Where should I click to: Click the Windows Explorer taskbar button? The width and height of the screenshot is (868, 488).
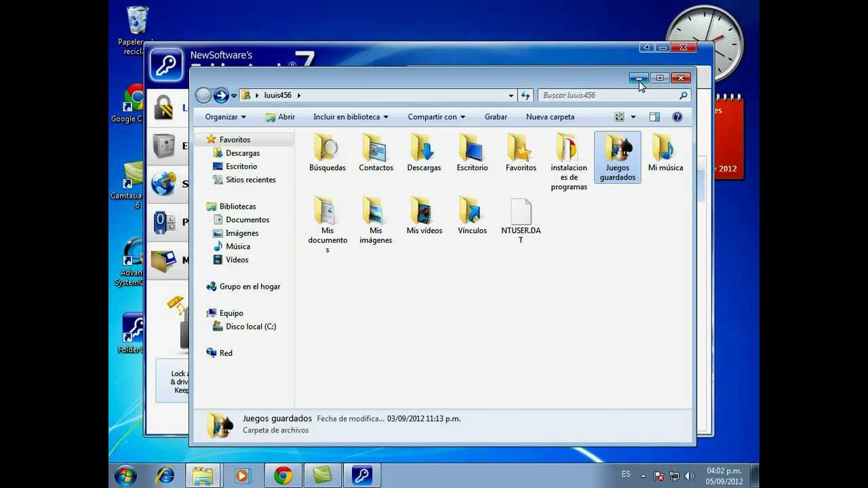[x=203, y=476]
